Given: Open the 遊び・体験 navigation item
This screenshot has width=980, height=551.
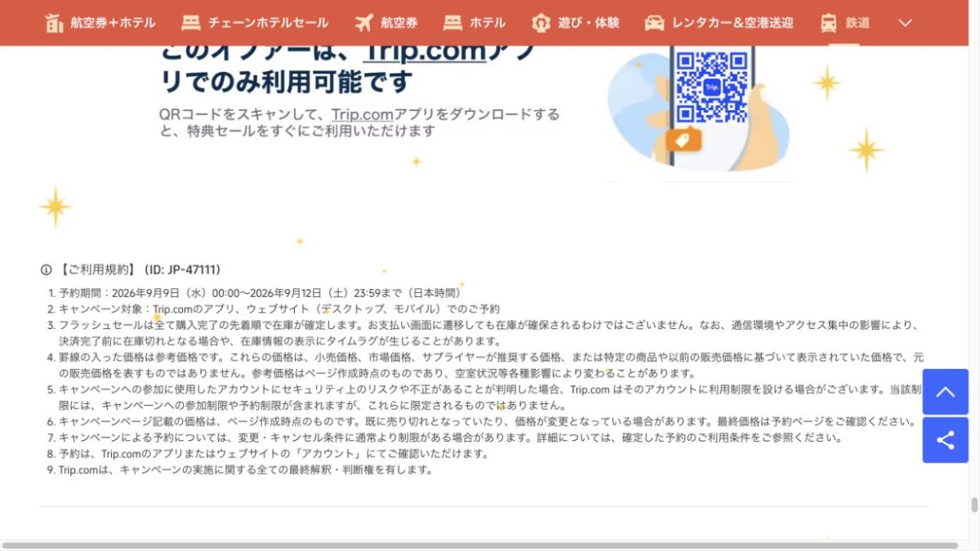Looking at the screenshot, I should 575,23.
